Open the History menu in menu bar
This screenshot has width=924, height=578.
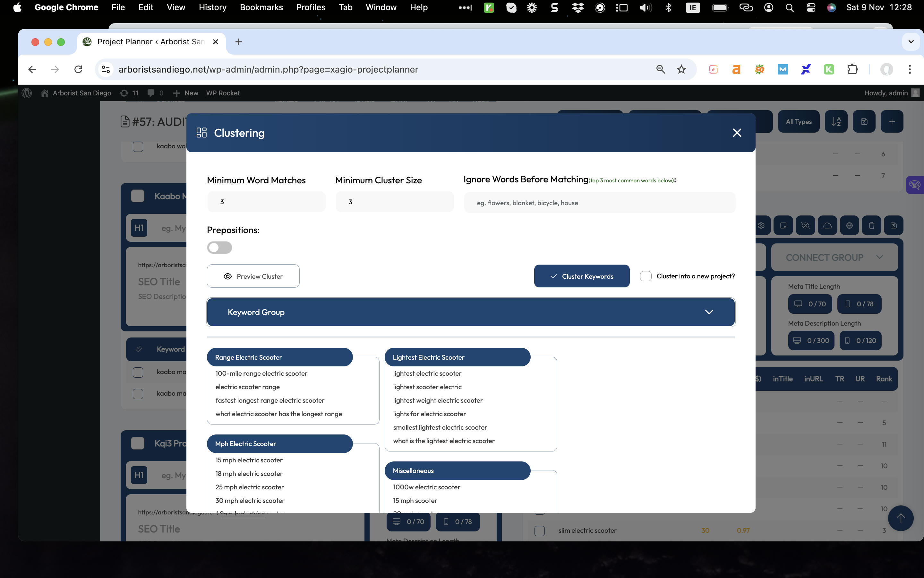[212, 7]
